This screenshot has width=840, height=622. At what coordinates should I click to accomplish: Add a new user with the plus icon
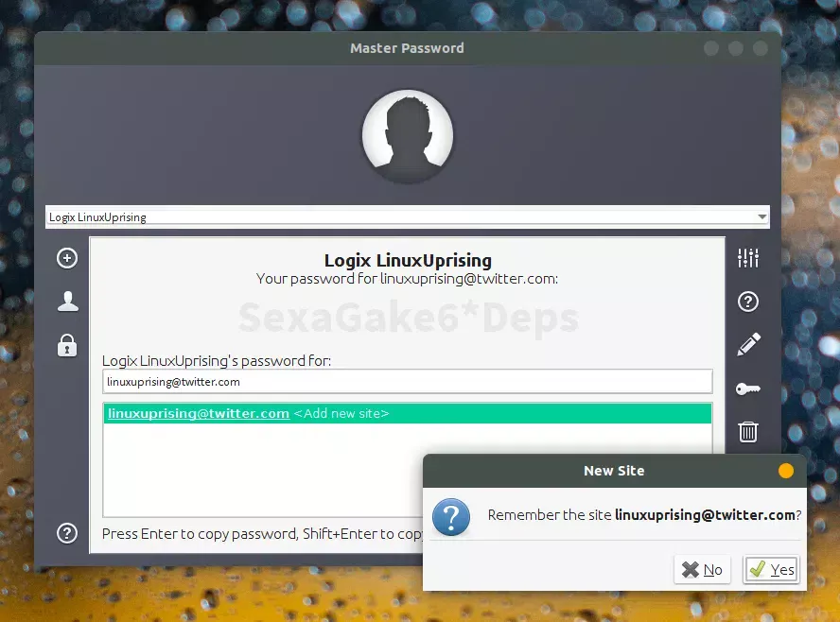[x=66, y=257]
